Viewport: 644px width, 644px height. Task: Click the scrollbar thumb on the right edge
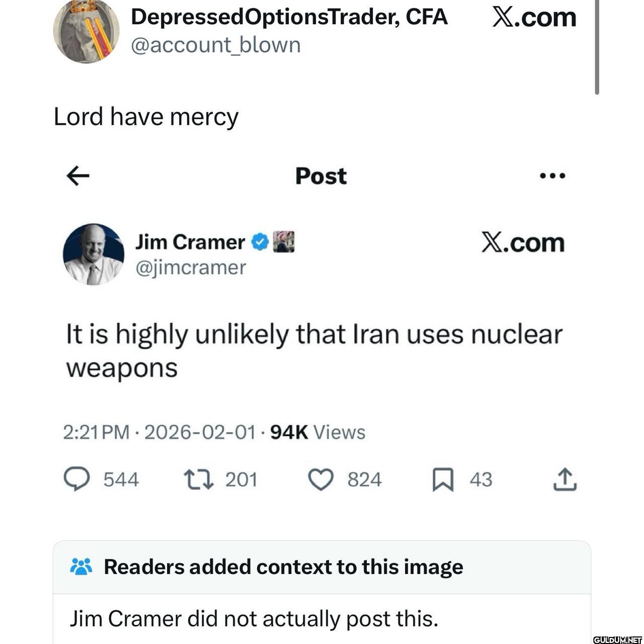click(x=597, y=47)
